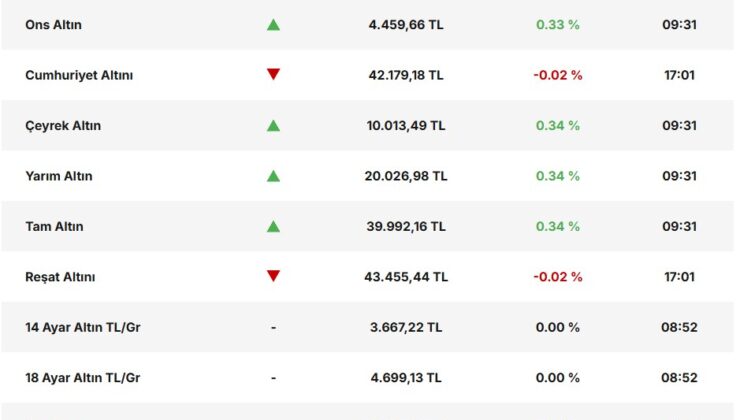This screenshot has width=740, height=420.
Task: Click the green up arrow for Ons Altın
Action: click(x=273, y=25)
